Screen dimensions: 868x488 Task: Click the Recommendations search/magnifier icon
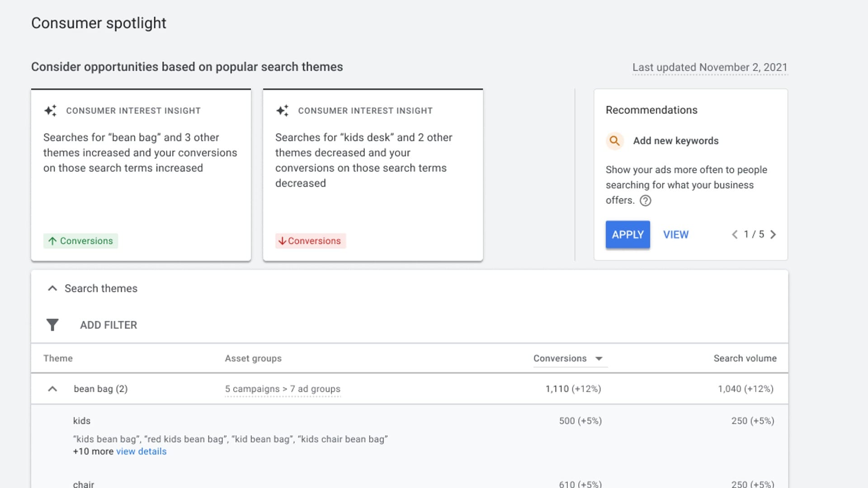(x=614, y=141)
